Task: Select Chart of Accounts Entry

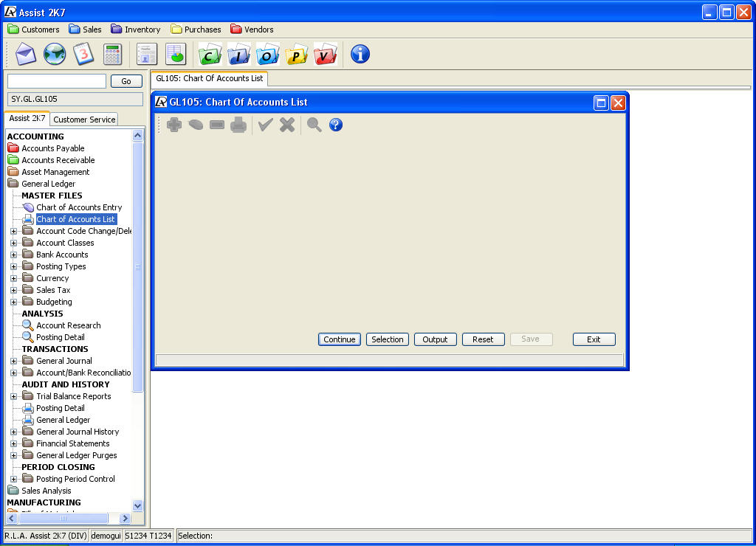Action: click(x=72, y=207)
